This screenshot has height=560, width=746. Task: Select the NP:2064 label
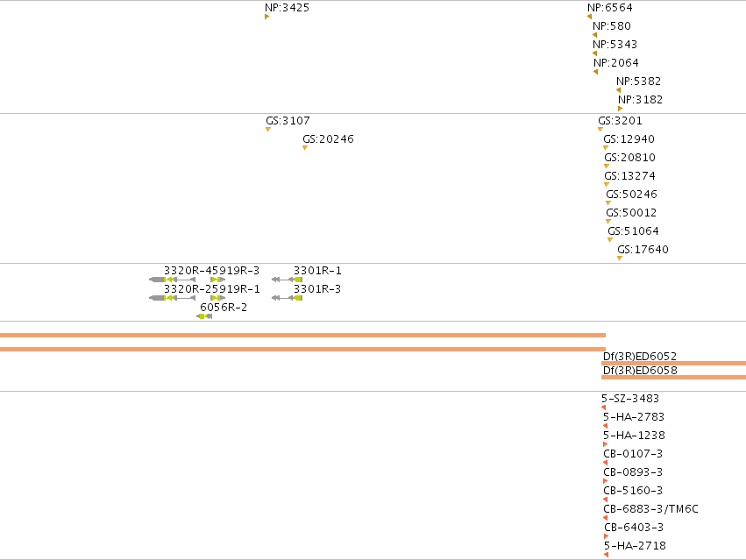point(615,63)
